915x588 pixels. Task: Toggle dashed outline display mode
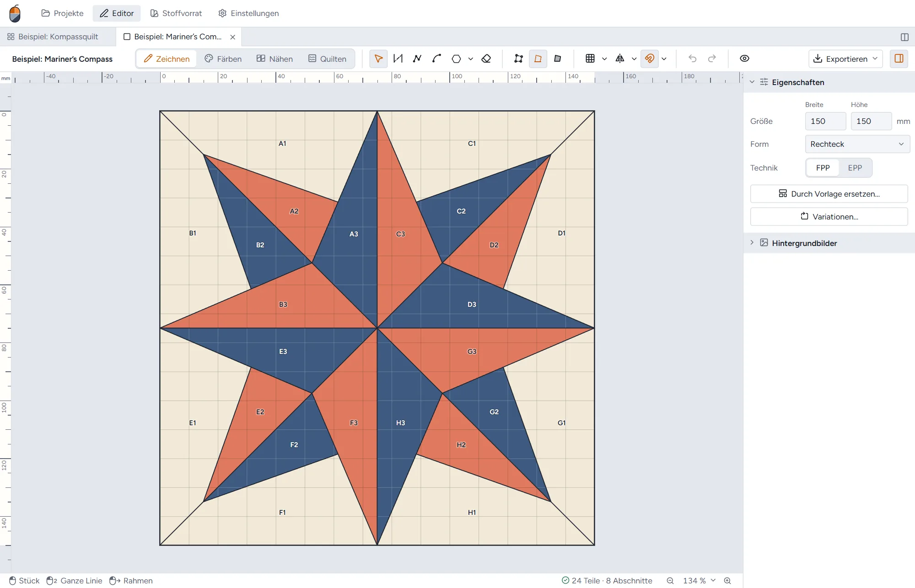coord(538,59)
